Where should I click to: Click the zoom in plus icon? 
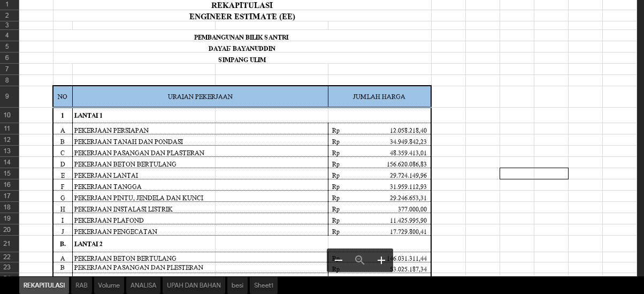[x=381, y=260]
